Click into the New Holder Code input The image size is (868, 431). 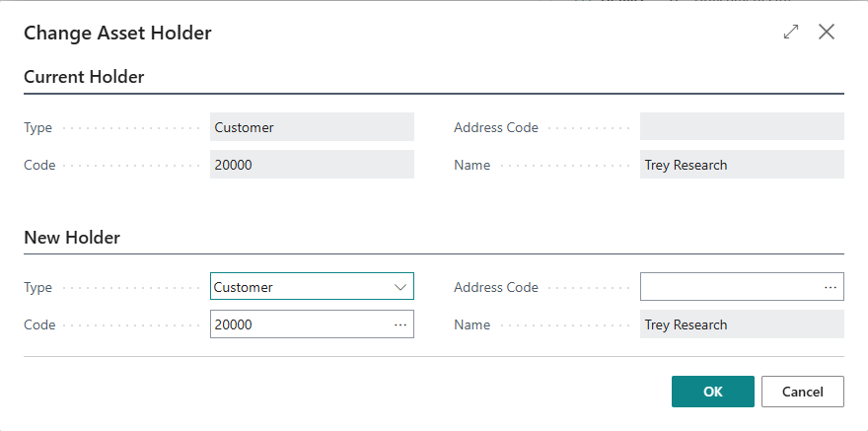296,324
